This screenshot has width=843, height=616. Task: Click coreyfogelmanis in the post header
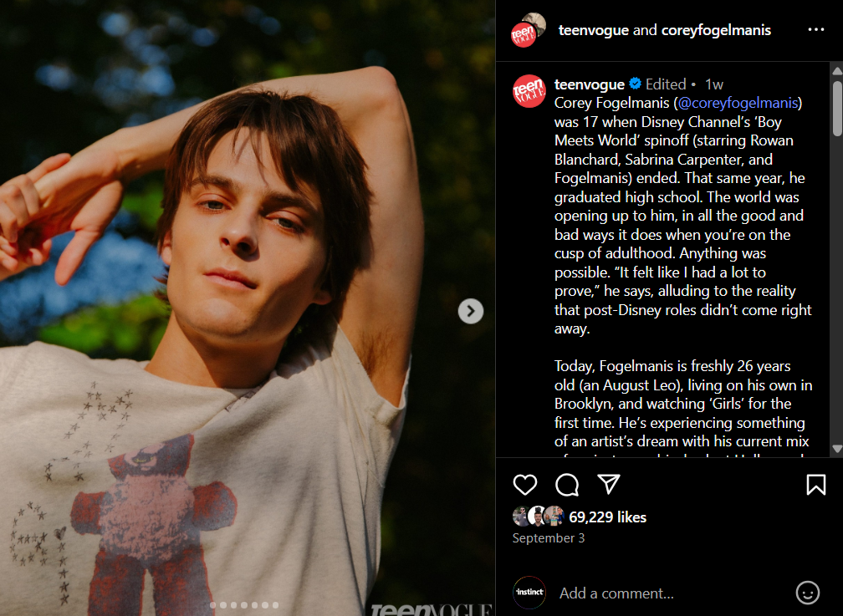click(716, 30)
